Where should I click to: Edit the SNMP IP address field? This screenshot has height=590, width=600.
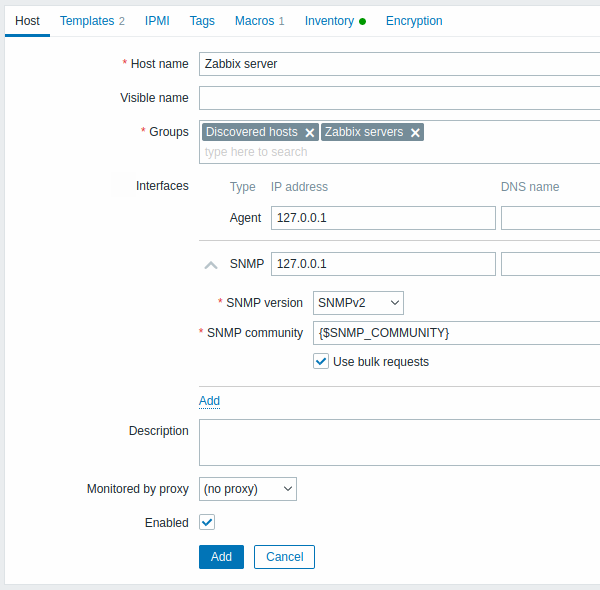click(x=383, y=264)
